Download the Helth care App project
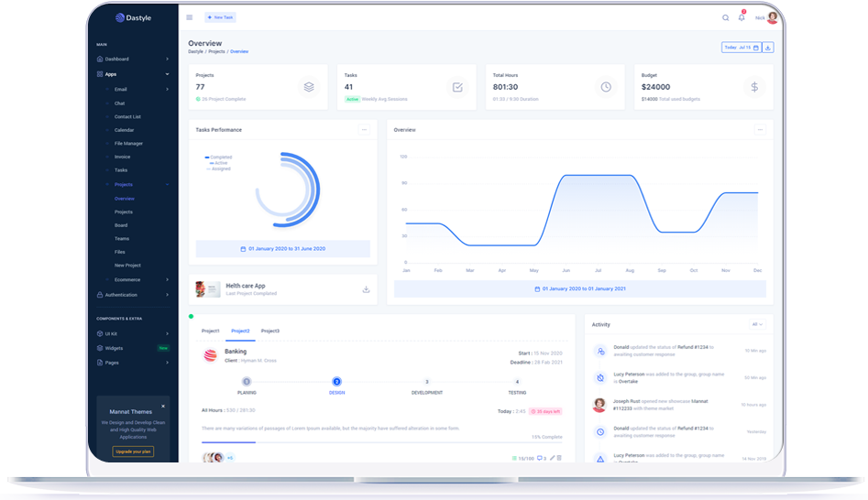Image resolution: width=868 pixels, height=500 pixels. click(x=366, y=289)
